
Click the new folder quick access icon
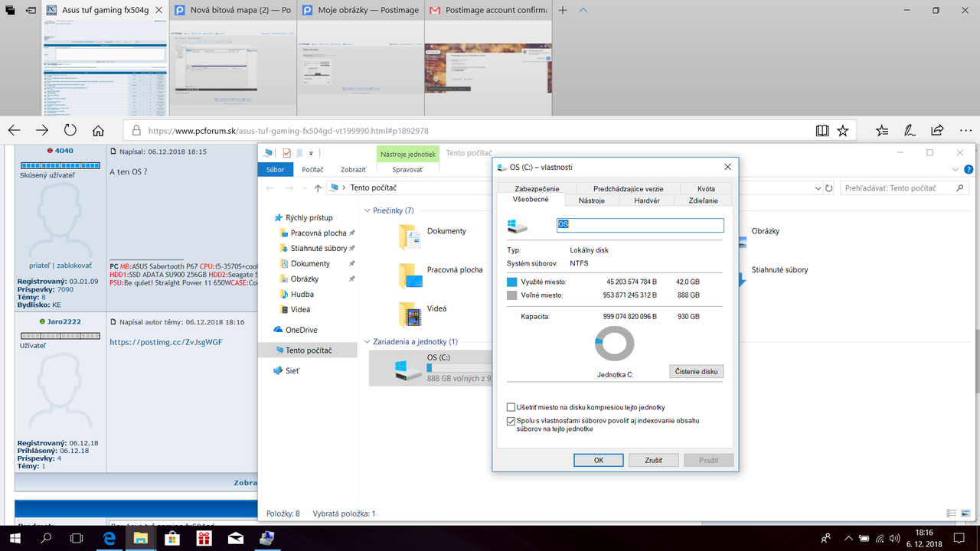300,153
